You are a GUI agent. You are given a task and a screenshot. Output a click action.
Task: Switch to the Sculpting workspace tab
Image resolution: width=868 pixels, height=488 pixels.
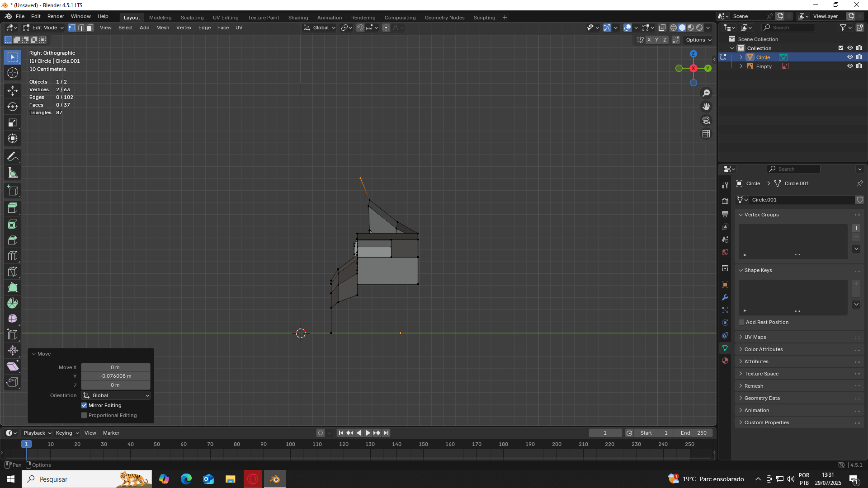click(192, 17)
